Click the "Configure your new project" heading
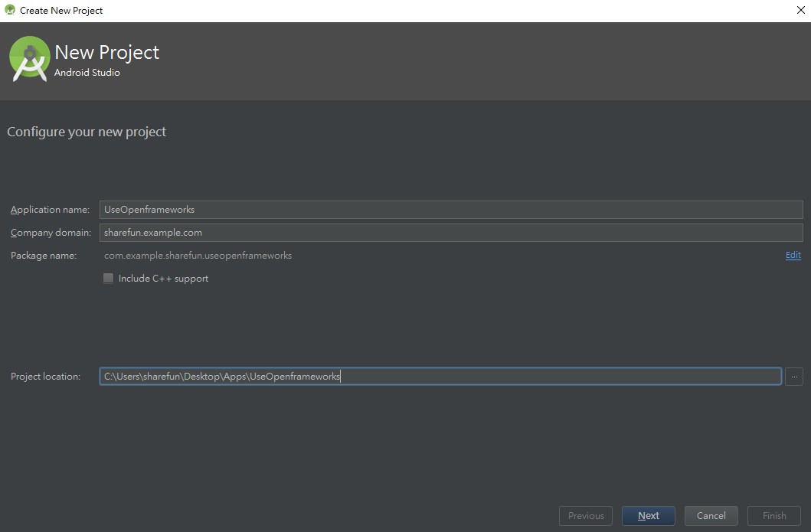This screenshot has width=811, height=532. click(87, 132)
